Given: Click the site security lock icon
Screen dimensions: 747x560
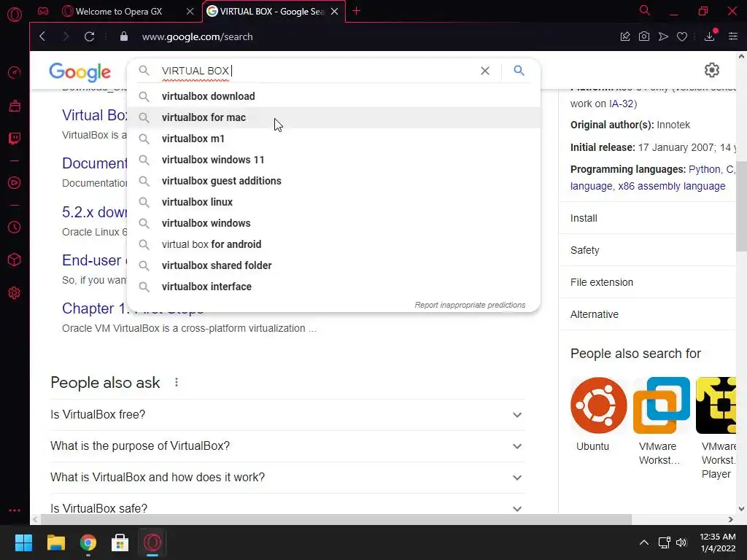Looking at the screenshot, I should pos(124,36).
